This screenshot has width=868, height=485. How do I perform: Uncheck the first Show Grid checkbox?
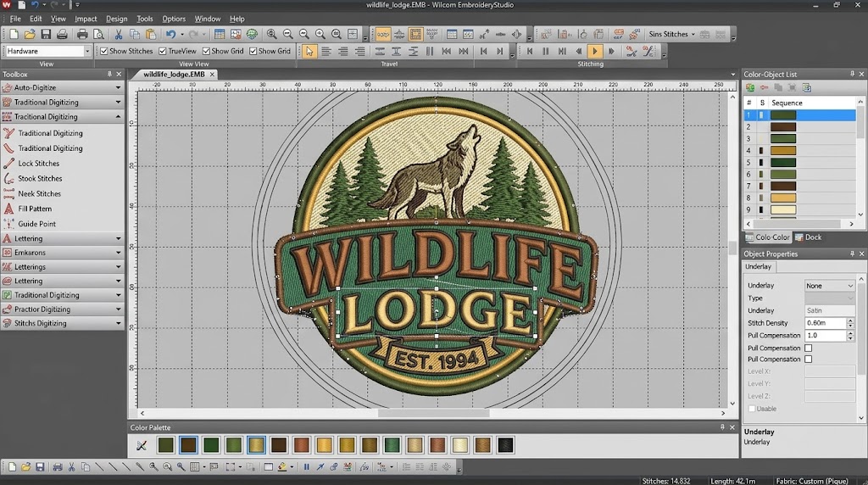tap(206, 51)
